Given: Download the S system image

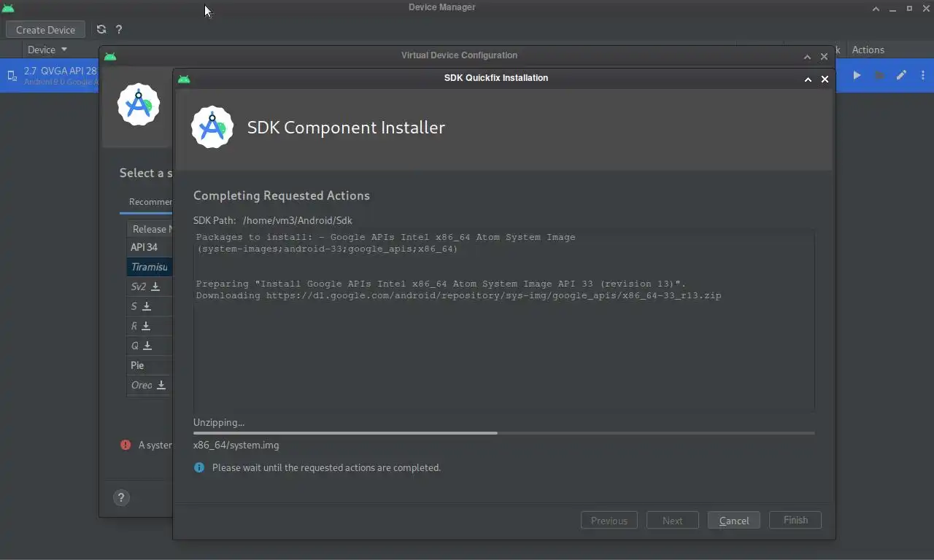Looking at the screenshot, I should [x=147, y=306].
